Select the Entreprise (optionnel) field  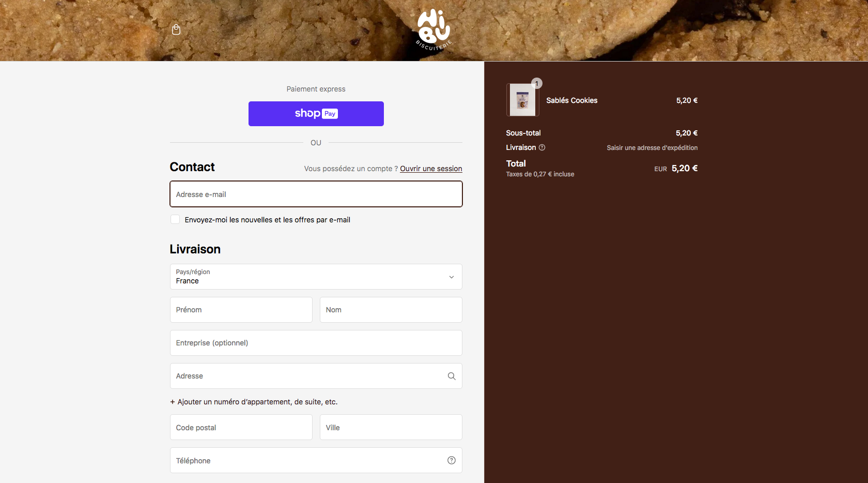[316, 343]
